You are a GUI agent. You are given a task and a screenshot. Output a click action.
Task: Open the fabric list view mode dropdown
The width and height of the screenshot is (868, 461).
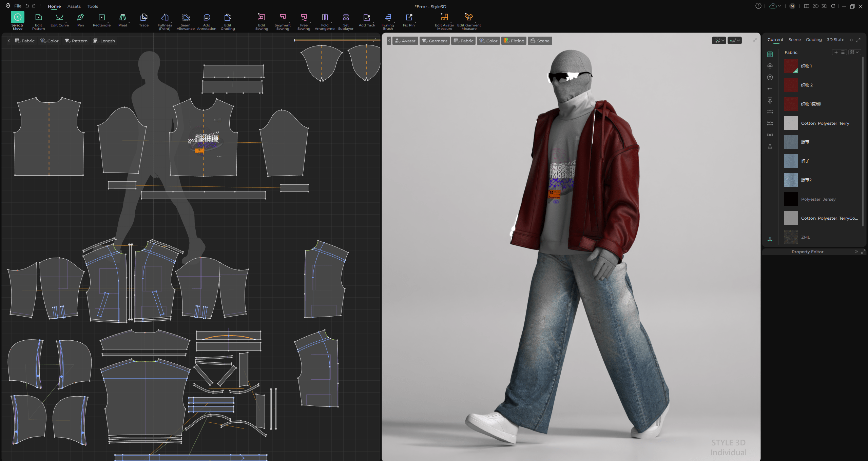[x=854, y=52]
